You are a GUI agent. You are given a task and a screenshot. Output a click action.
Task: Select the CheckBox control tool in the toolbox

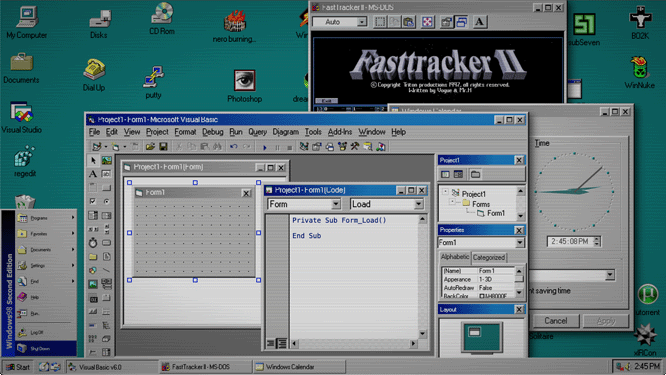93,201
